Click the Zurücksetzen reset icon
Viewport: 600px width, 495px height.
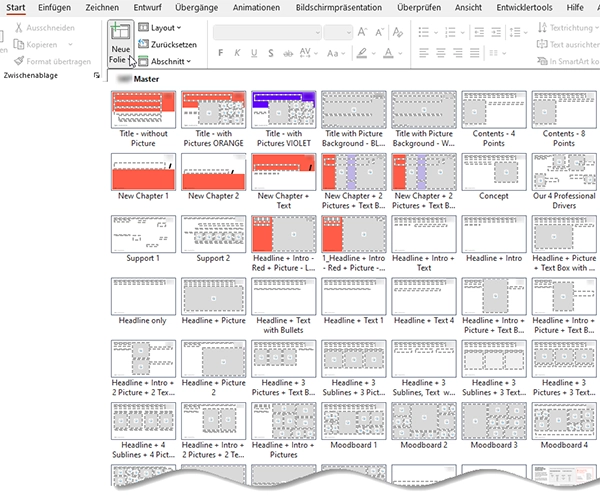click(x=143, y=45)
